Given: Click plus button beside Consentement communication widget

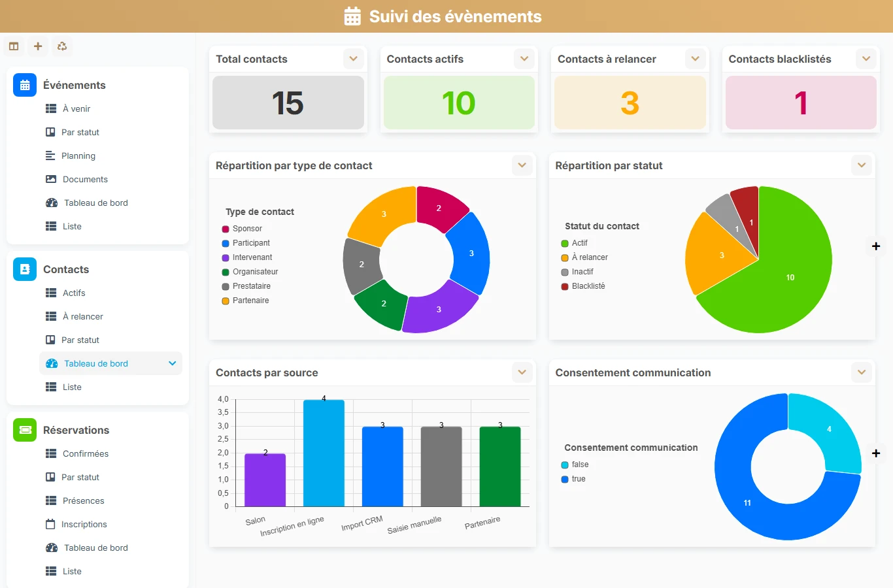Looking at the screenshot, I should pos(876,453).
